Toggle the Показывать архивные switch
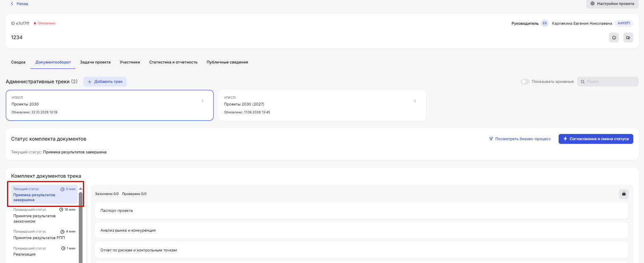Image resolution: width=644 pixels, height=263 pixels. click(x=525, y=82)
